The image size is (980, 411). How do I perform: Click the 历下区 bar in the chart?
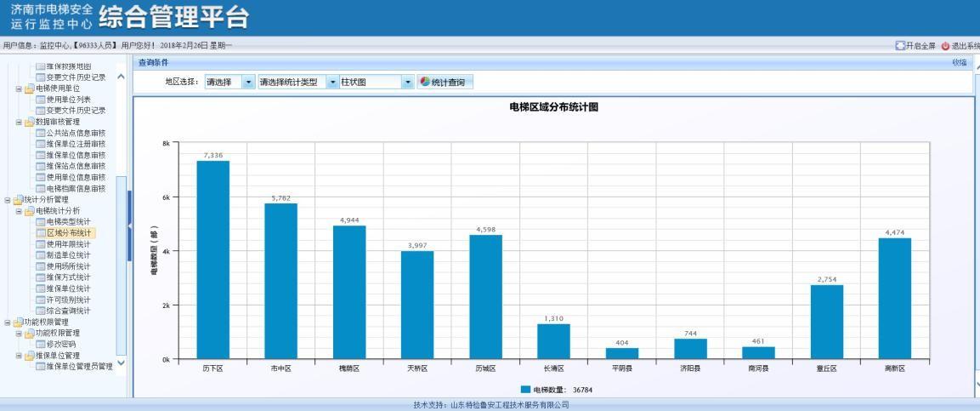pos(212,260)
